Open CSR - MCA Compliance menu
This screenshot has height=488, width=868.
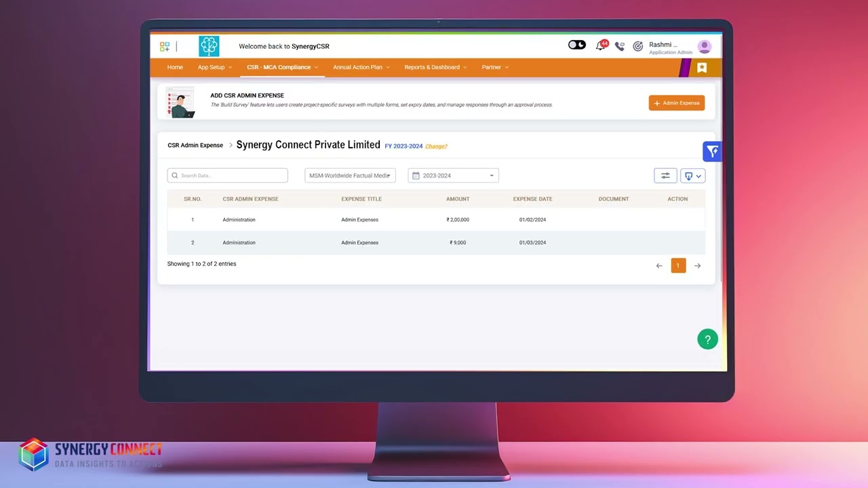pos(282,67)
